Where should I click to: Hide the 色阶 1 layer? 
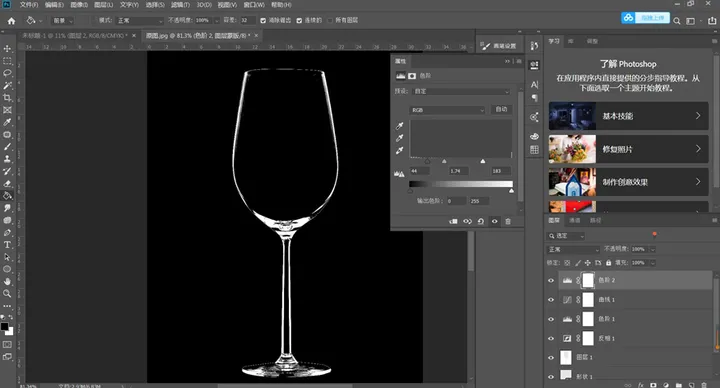pyautogui.click(x=551, y=319)
